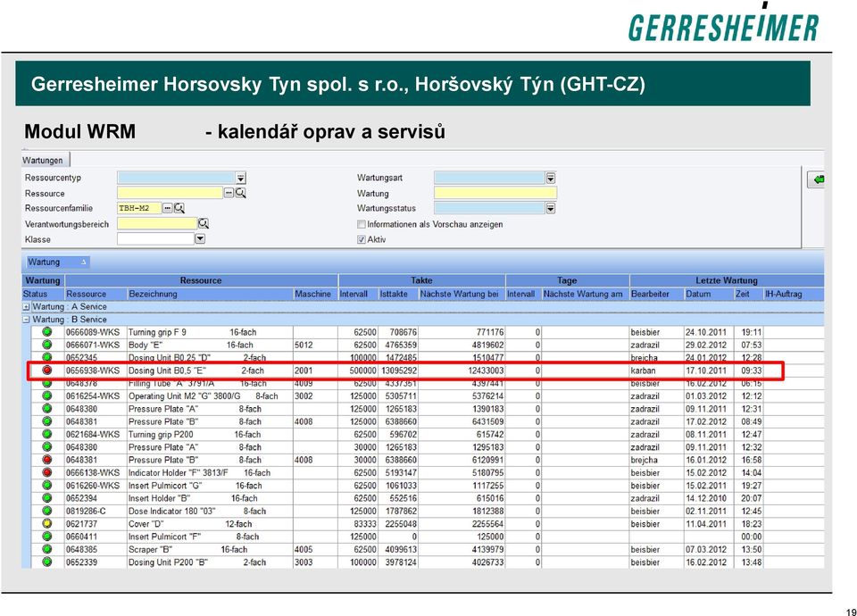The height and width of the screenshot is (616, 857).
Task: Open the Ressourcentyp dropdown
Action: click(241, 179)
